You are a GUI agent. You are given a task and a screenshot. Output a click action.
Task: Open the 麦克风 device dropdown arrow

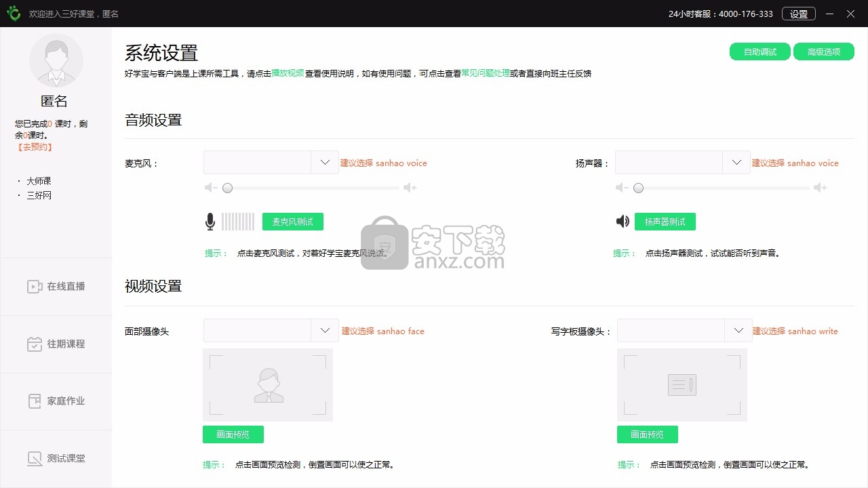pos(325,163)
